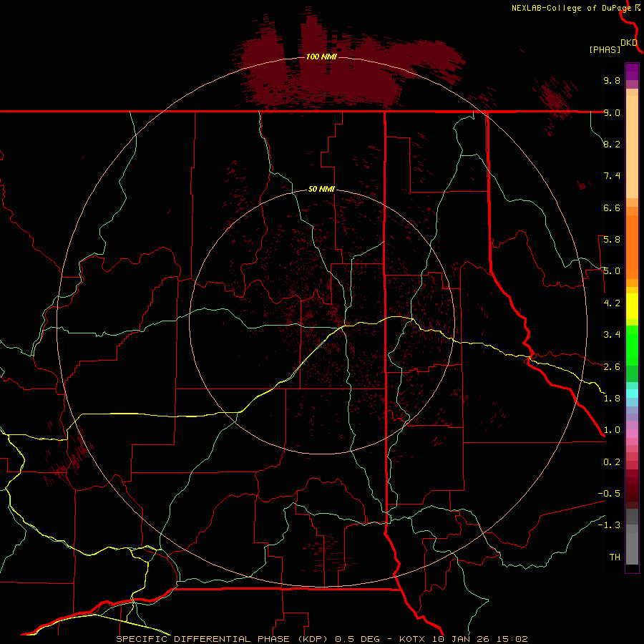Click the 100 NMI range ring label
Image resolution: width=644 pixels, height=644 pixels.
(x=321, y=57)
